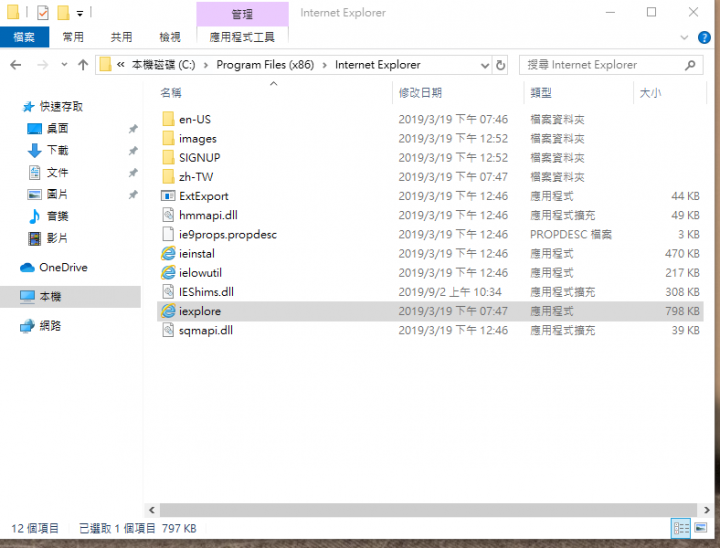This screenshot has width=720, height=548.
Task: Switch to the 應用程式工具 ribbon tab
Action: click(x=242, y=37)
